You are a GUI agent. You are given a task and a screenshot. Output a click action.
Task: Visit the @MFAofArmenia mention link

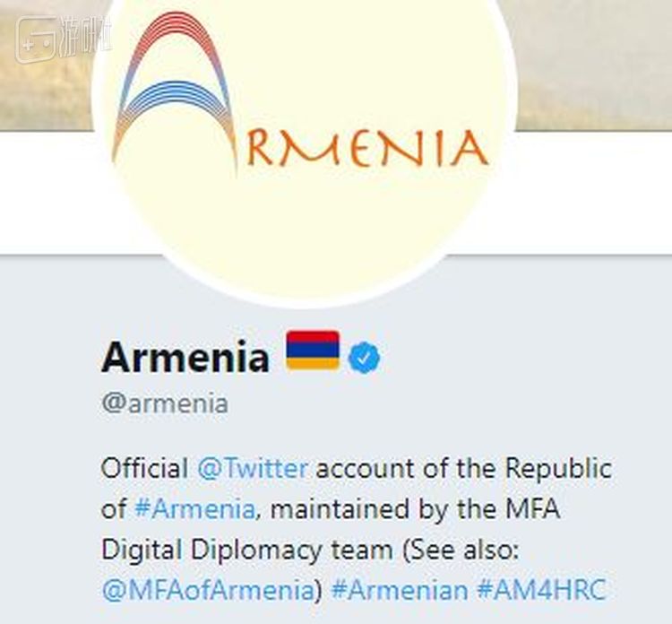[x=208, y=590]
